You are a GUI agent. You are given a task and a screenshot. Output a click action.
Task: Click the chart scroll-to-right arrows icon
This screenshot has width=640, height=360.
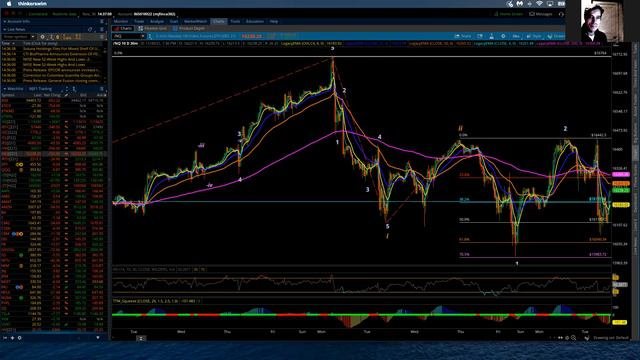pos(560,338)
